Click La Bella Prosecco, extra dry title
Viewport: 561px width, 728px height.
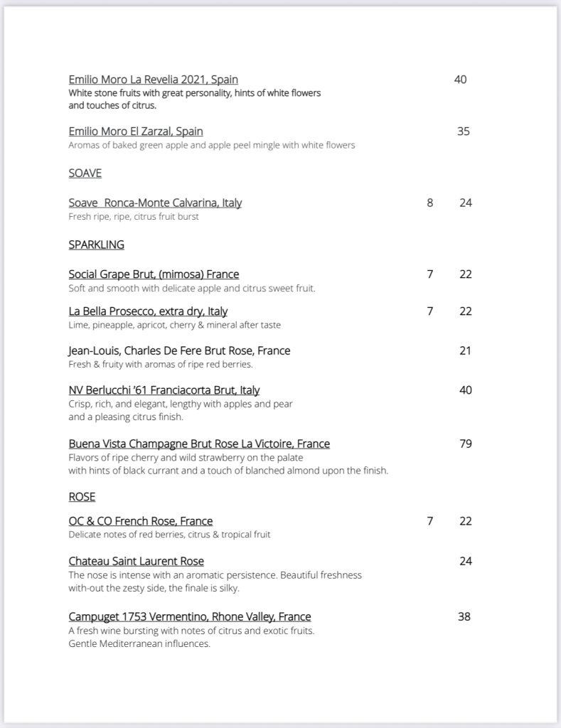(148, 311)
